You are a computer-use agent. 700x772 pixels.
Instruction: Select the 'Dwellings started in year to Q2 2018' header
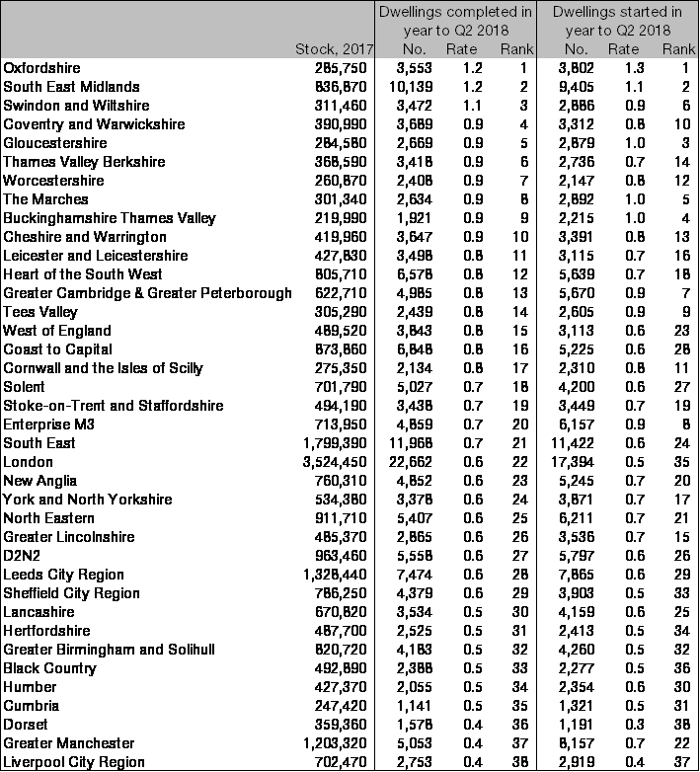[x=617, y=22]
